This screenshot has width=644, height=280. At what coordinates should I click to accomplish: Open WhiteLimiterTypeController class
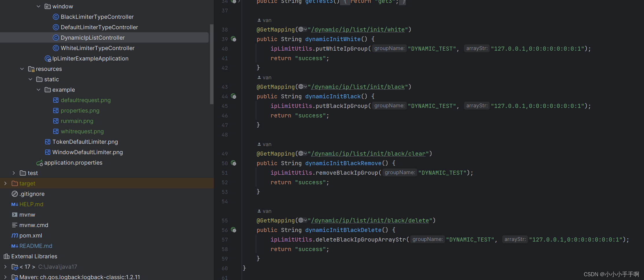point(97,48)
